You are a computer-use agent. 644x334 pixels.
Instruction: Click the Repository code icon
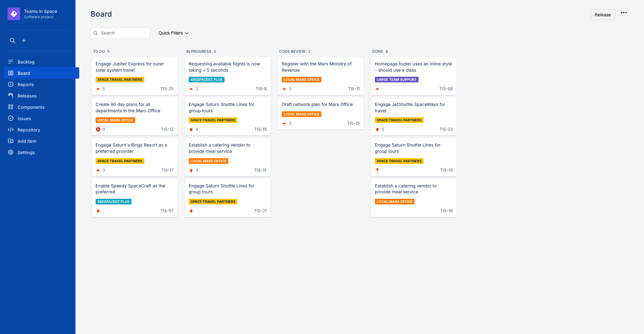point(11,130)
